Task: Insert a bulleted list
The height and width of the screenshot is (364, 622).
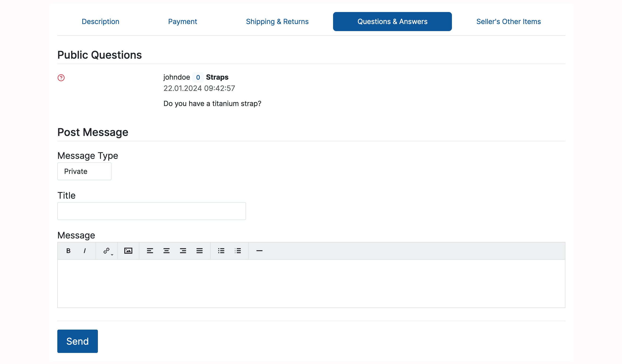Action: [221, 251]
